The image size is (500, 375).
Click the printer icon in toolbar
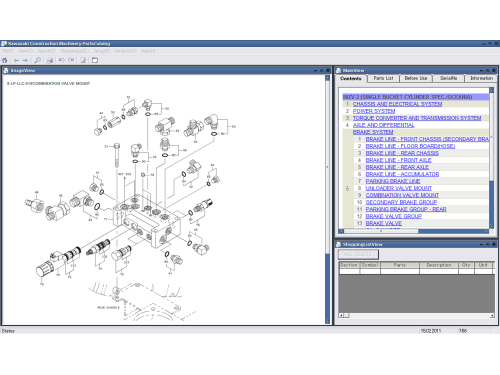click(50, 60)
